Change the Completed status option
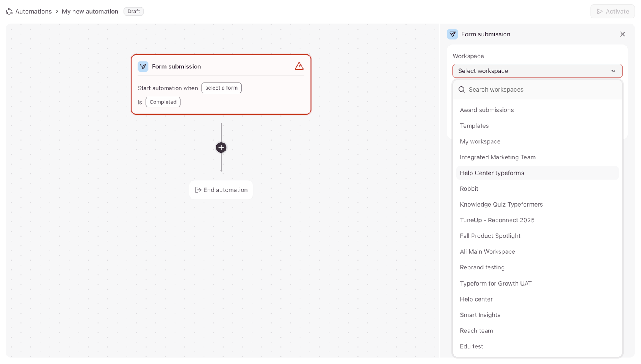Viewport: 641px width, 364px height. click(163, 102)
